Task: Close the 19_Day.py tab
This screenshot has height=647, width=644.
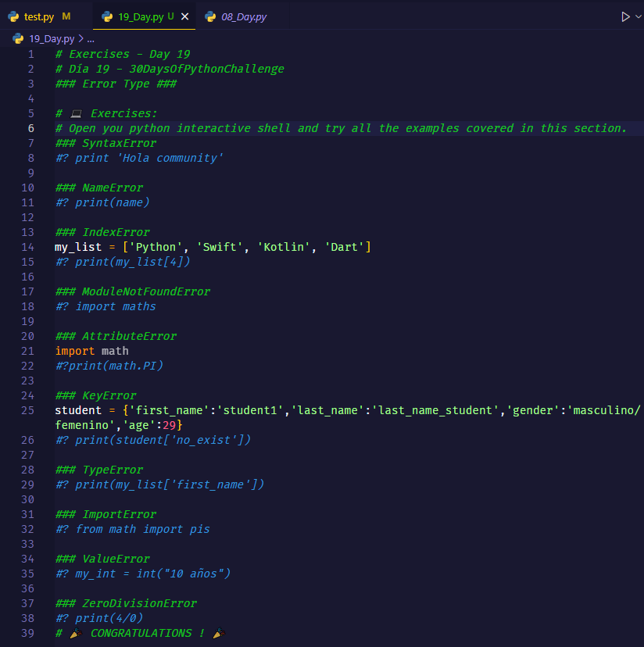Action: [x=185, y=16]
